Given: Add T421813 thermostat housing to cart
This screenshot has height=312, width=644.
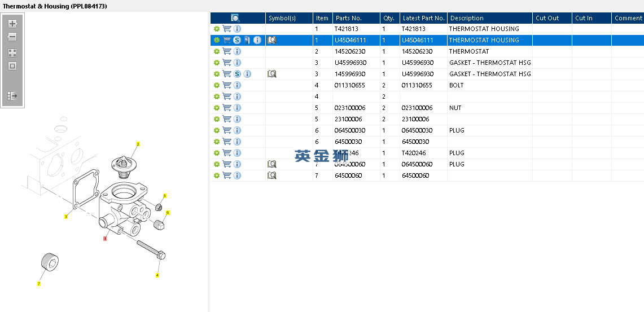Looking at the screenshot, I should (227, 29).
